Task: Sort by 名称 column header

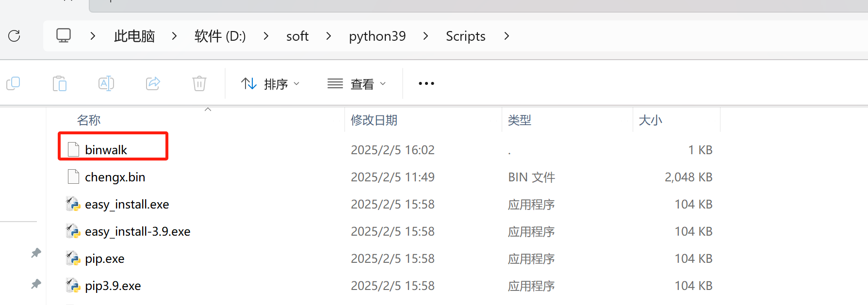Action: 89,120
